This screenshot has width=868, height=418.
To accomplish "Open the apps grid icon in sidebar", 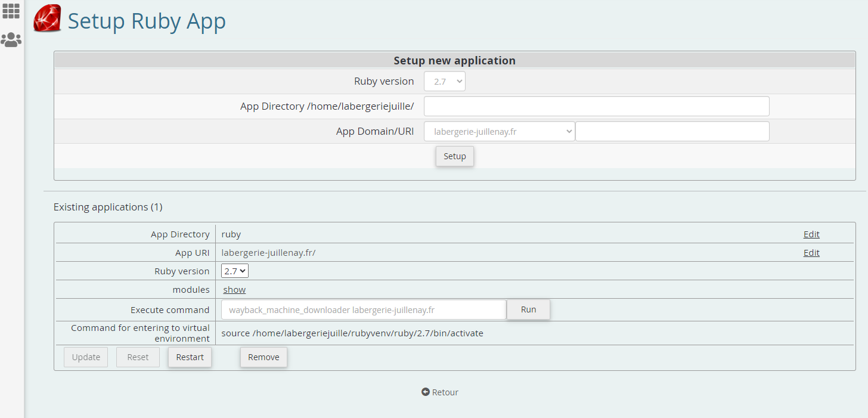I will click(11, 11).
